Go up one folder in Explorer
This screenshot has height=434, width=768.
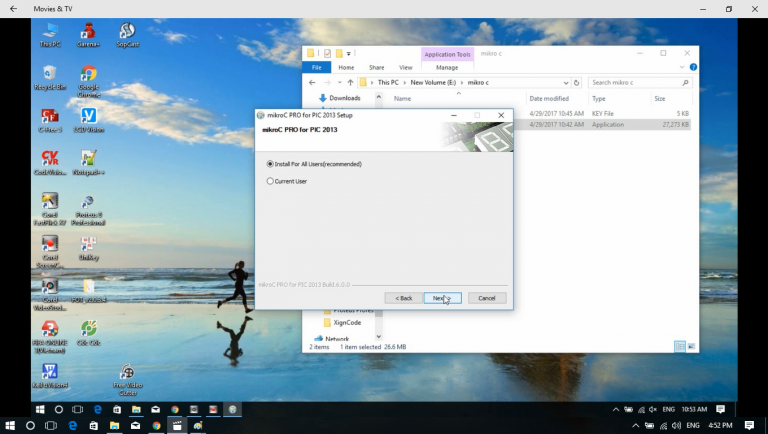(x=350, y=82)
